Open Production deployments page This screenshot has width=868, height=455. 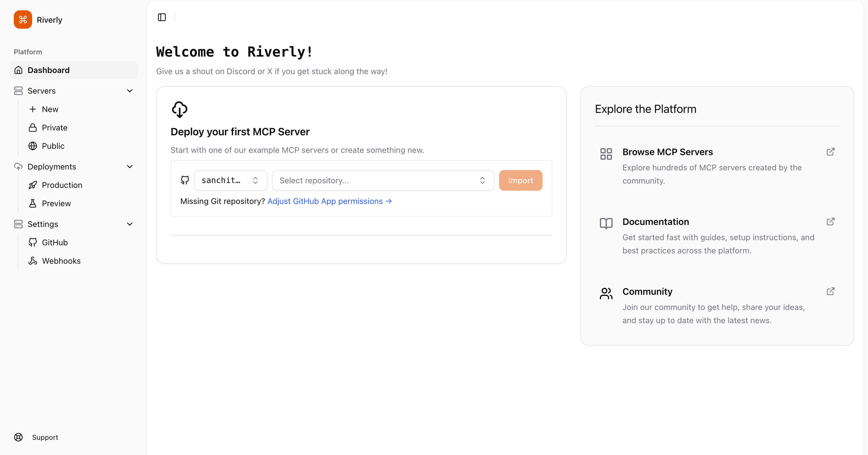[x=62, y=185]
